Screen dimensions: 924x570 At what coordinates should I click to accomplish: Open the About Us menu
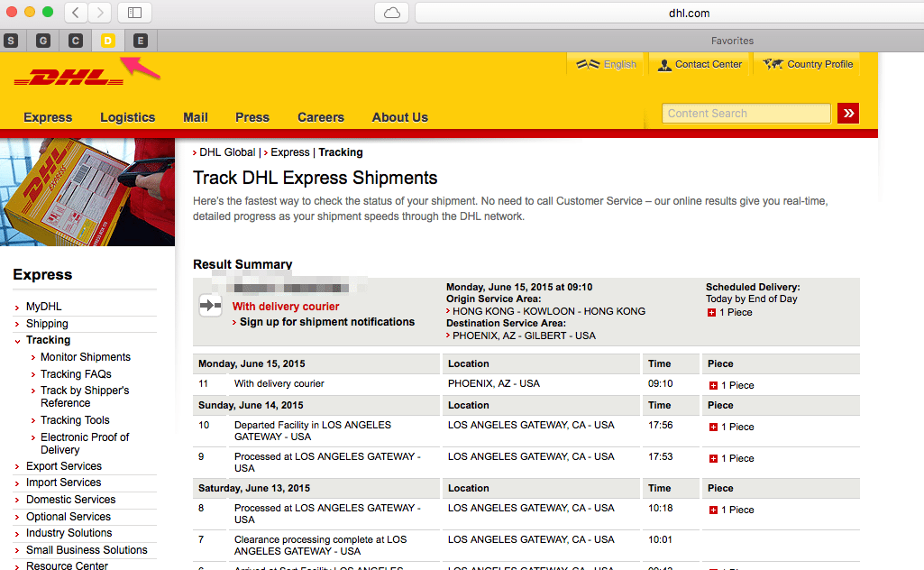399,117
